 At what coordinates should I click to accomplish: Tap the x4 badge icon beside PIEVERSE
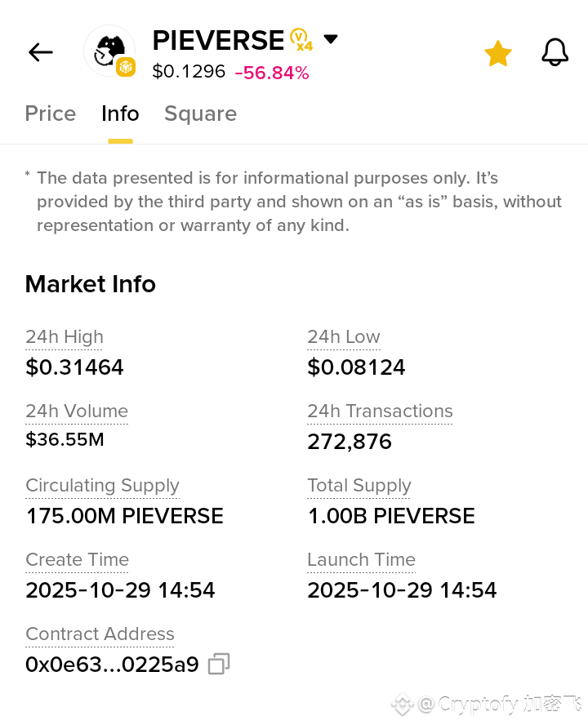(x=301, y=39)
